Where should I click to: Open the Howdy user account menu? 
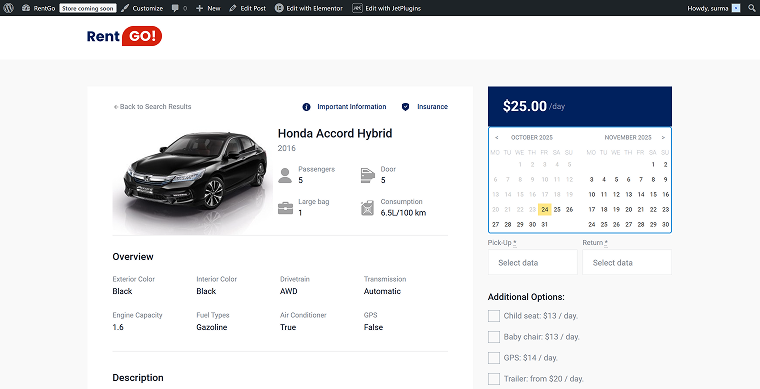713,8
